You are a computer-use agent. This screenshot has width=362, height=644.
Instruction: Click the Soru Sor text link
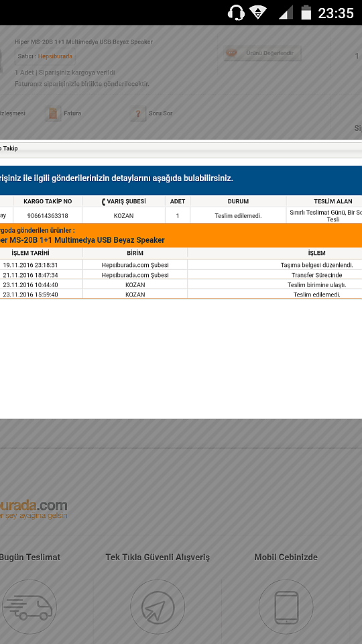160,113
